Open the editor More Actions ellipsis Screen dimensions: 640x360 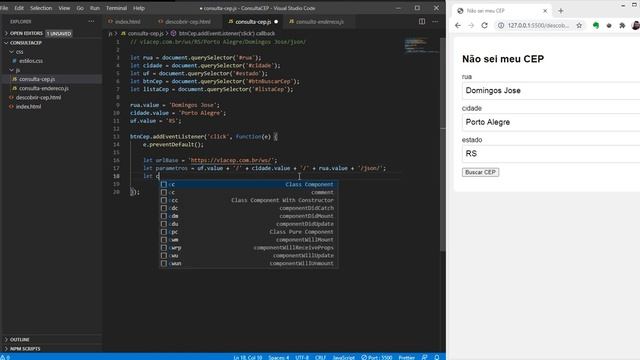436,21
